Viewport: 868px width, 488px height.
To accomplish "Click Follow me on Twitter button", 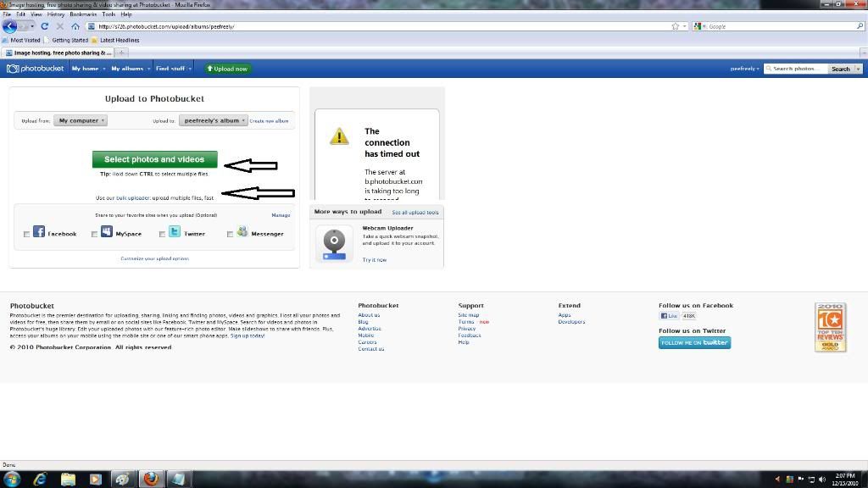I will point(694,342).
